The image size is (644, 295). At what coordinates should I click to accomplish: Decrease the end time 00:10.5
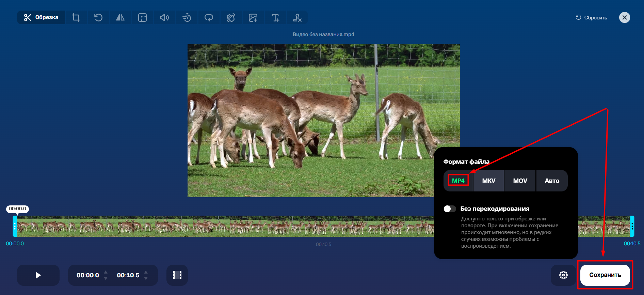click(x=146, y=278)
